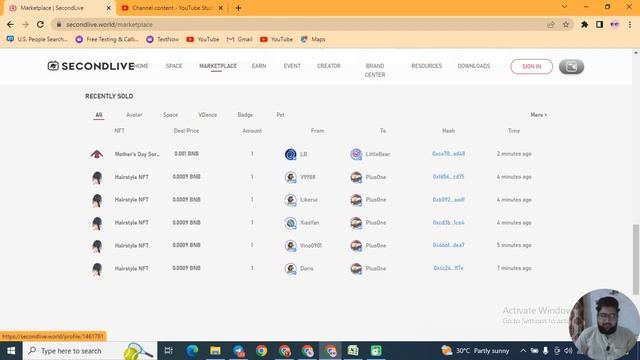Reload the marketplace page

40,24
